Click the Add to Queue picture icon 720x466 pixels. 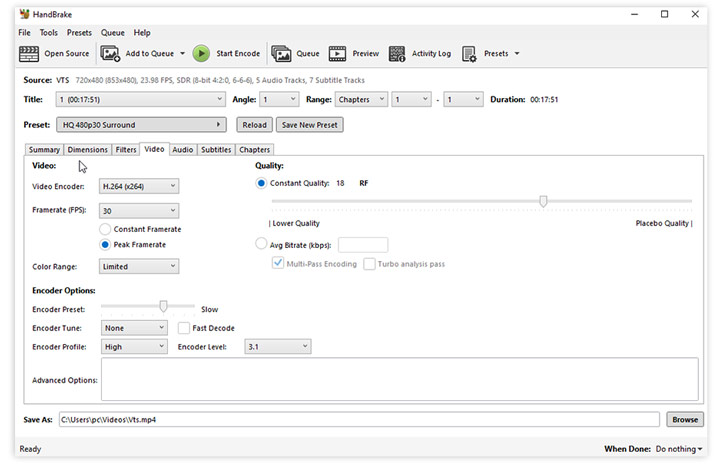110,54
